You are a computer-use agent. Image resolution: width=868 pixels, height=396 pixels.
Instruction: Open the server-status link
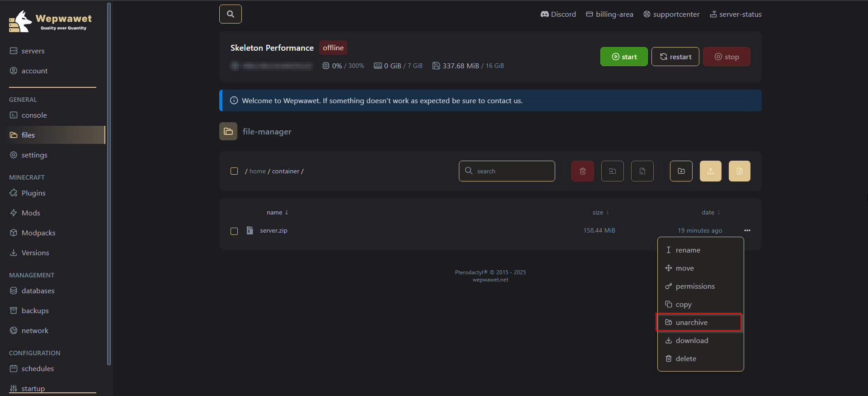pos(736,14)
